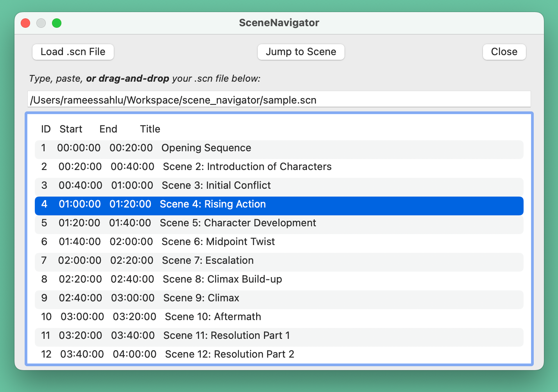Click the Close button
558x392 pixels.
(504, 52)
